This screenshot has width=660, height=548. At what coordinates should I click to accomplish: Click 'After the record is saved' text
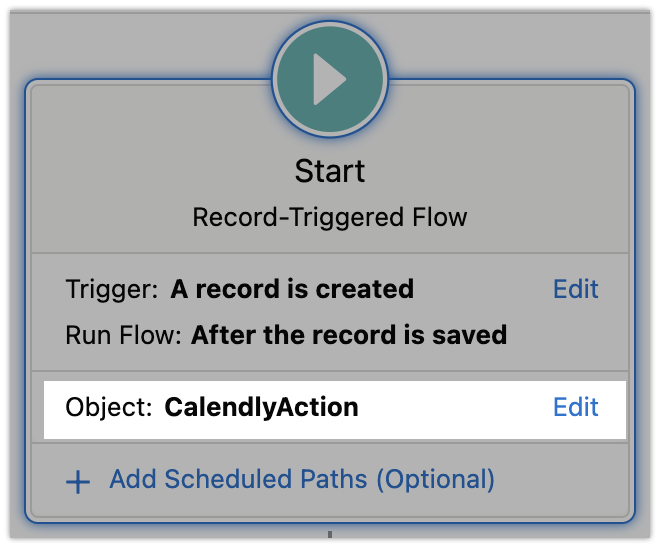tap(349, 334)
